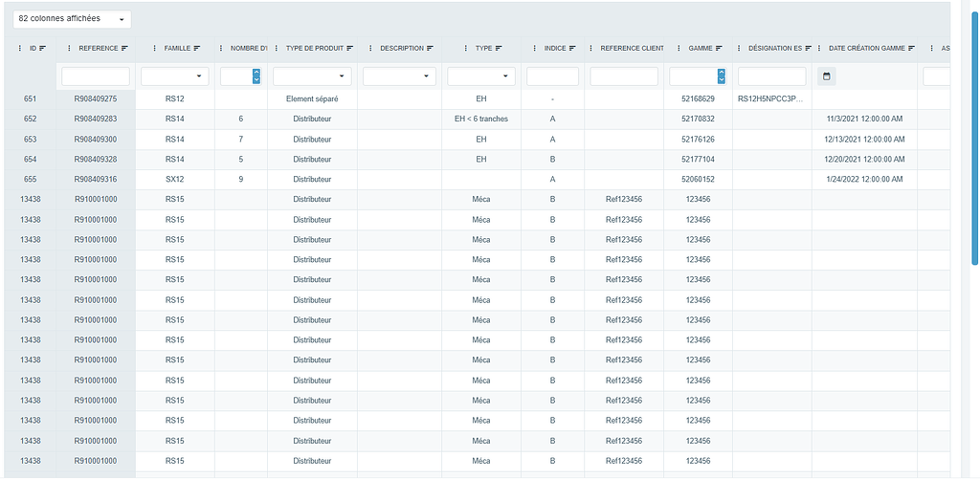Open the REFERENCE column options menu

click(x=69, y=48)
